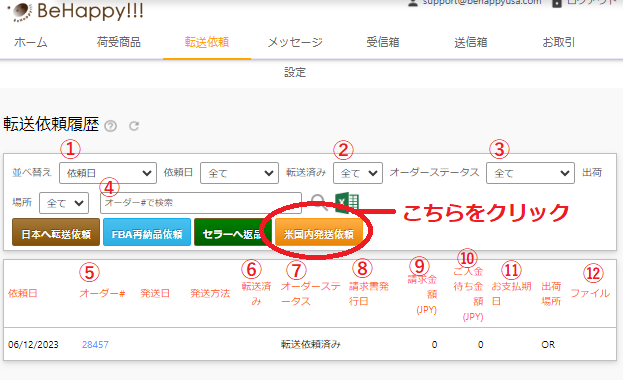Click the magnifier search icon
Screen dimensions: 623x380
pos(318,202)
